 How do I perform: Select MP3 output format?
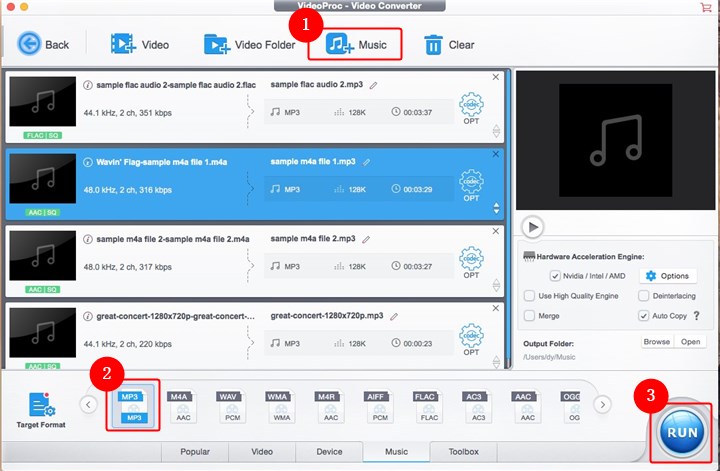(133, 405)
